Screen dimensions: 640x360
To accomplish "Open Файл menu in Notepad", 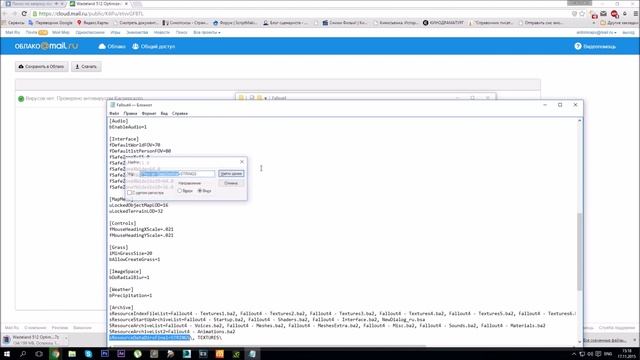I will point(114,113).
